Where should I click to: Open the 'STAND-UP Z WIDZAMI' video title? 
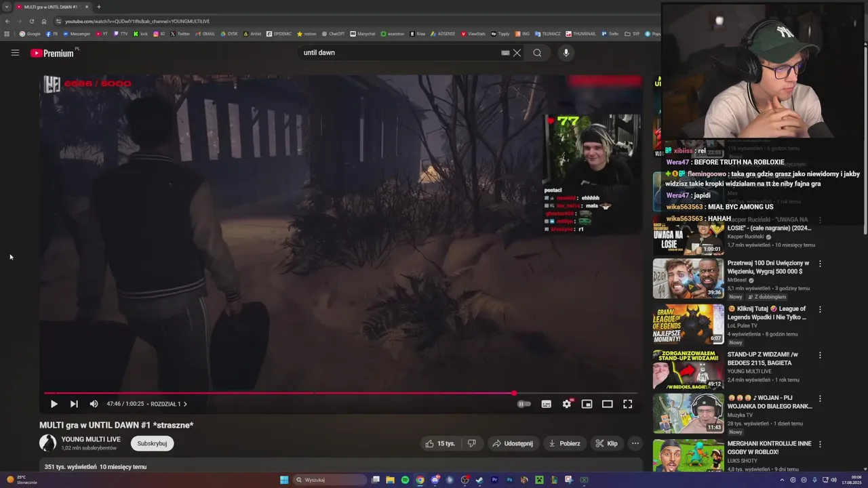coord(763,359)
